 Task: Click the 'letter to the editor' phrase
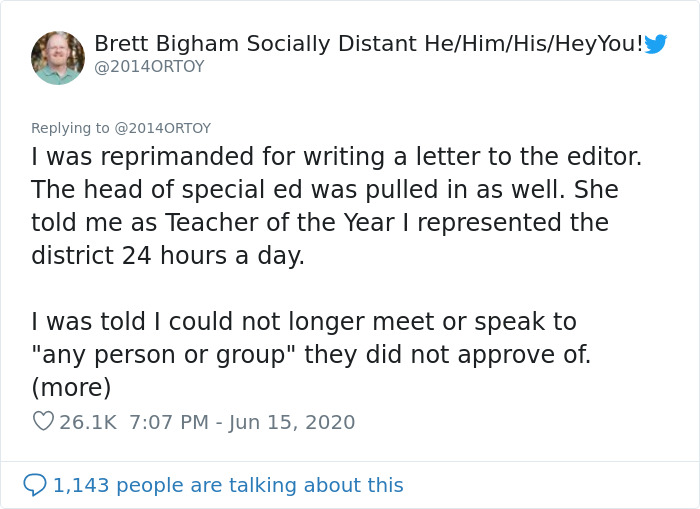[540, 157]
